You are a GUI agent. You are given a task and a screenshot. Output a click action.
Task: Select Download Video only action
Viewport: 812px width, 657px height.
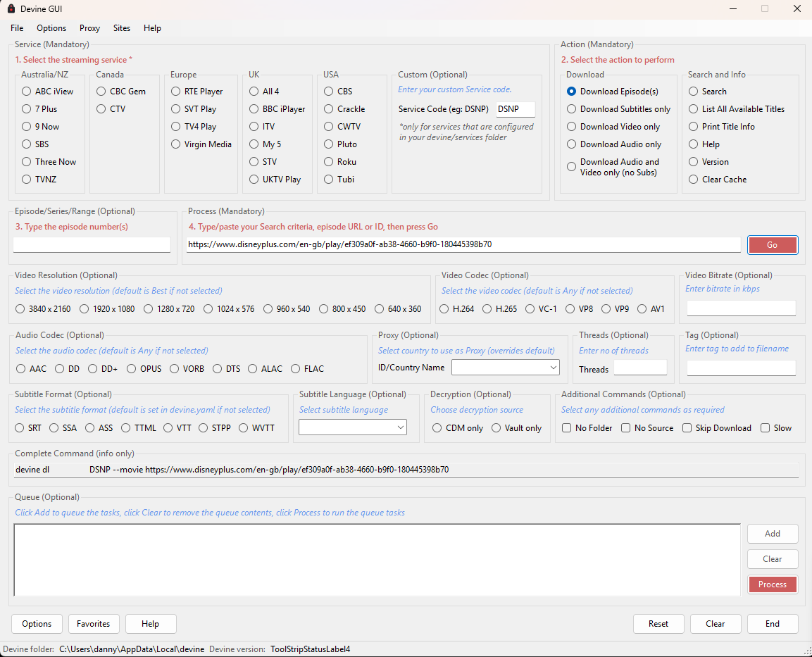click(613, 126)
